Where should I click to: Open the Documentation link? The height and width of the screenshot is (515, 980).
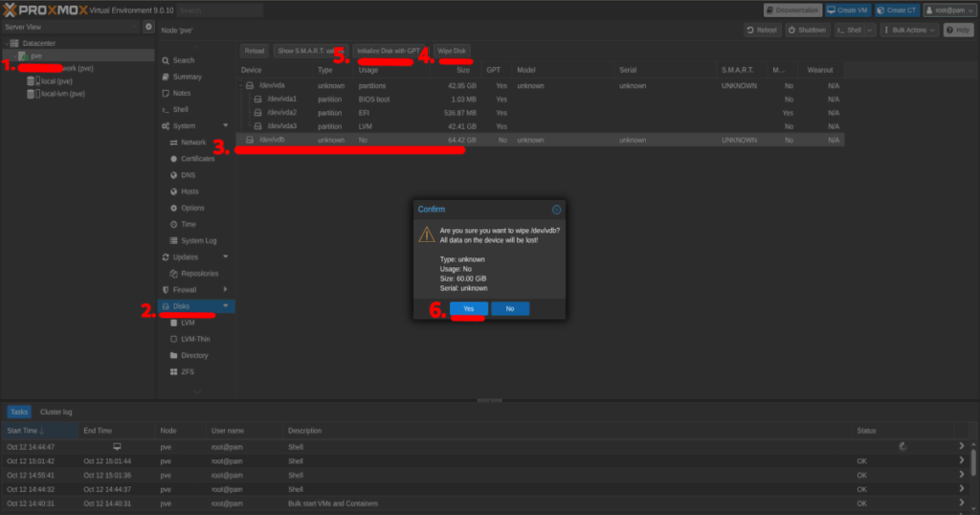coord(791,10)
